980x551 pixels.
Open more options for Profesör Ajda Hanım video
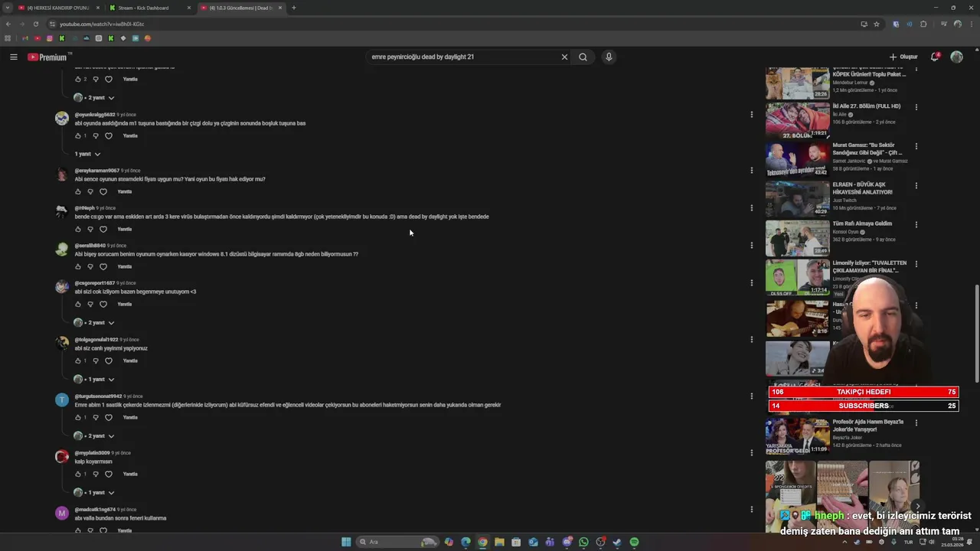(x=916, y=422)
